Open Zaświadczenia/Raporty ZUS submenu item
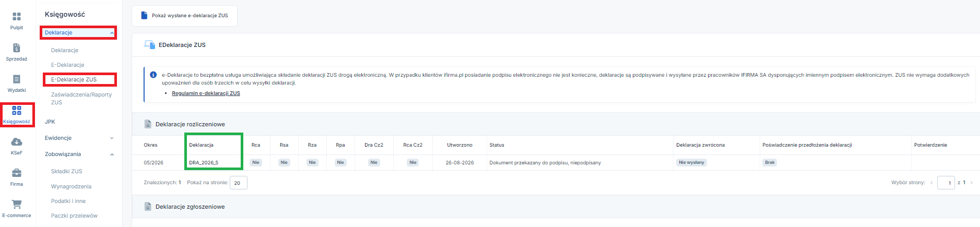Viewport: 980px width, 227px height. [81, 99]
